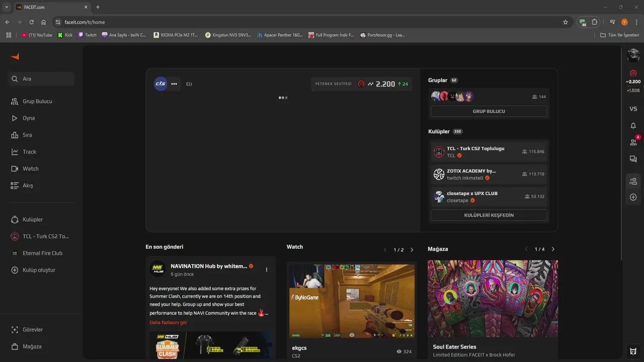
Task: Open the tab search dropdown arrow
Action: point(7,7)
